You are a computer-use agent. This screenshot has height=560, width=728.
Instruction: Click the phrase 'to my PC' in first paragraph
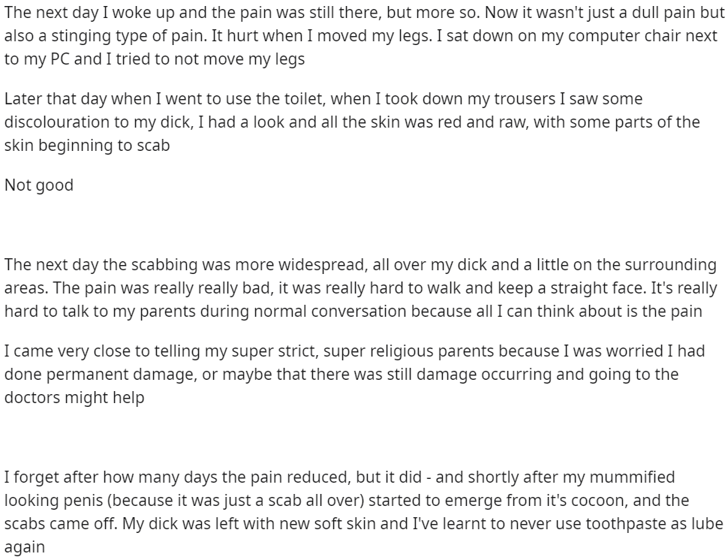coord(37,59)
